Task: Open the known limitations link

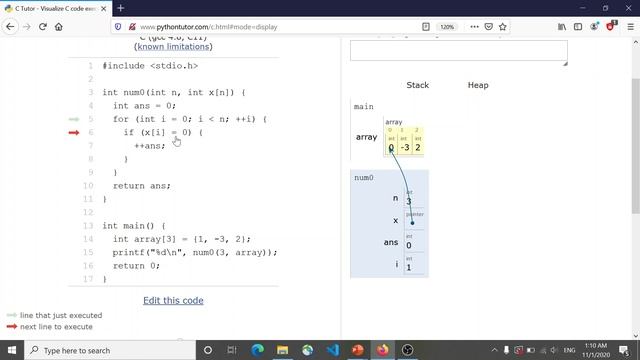Action: (173, 47)
